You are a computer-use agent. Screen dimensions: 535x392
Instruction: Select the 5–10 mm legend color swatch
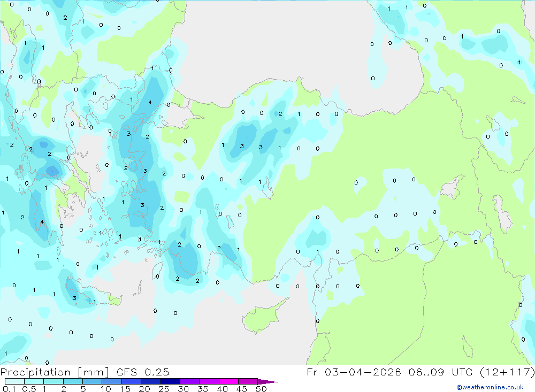pos(93,381)
